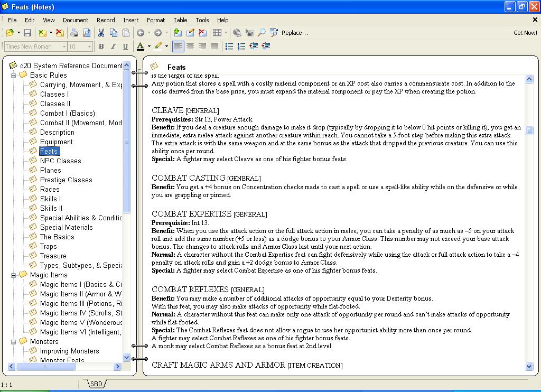The width and height of the screenshot is (541, 392).
Task: Click the Get Now! link
Action: point(525,33)
